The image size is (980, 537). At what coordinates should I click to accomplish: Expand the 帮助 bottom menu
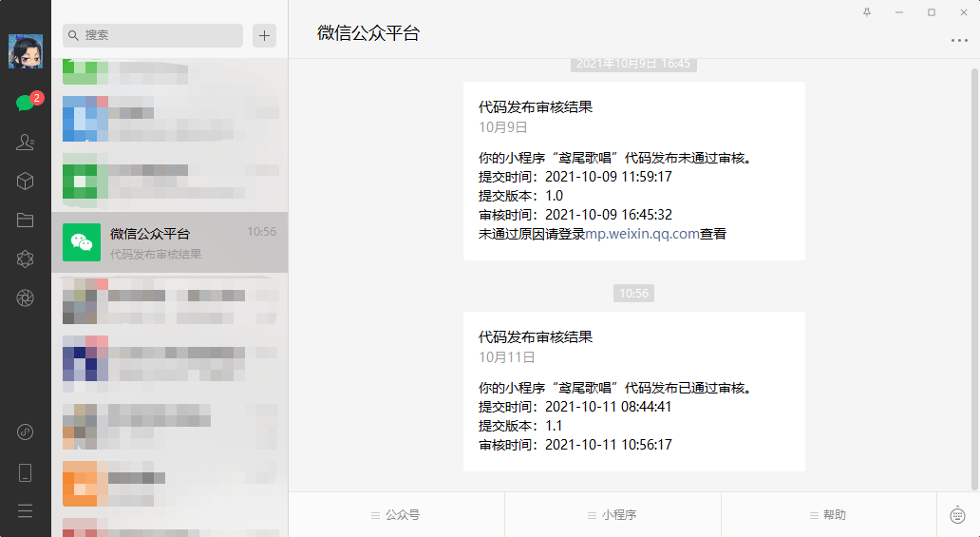(828, 515)
